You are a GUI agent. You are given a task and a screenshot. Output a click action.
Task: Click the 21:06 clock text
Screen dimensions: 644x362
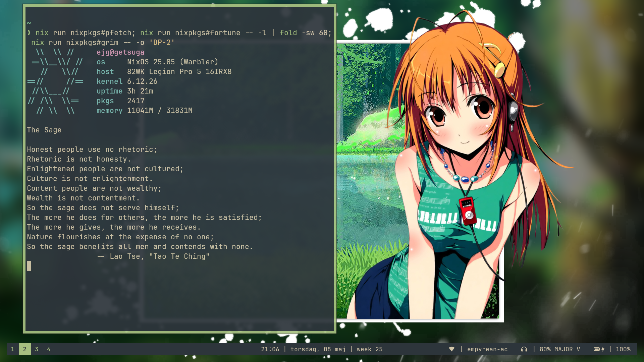(x=270, y=349)
